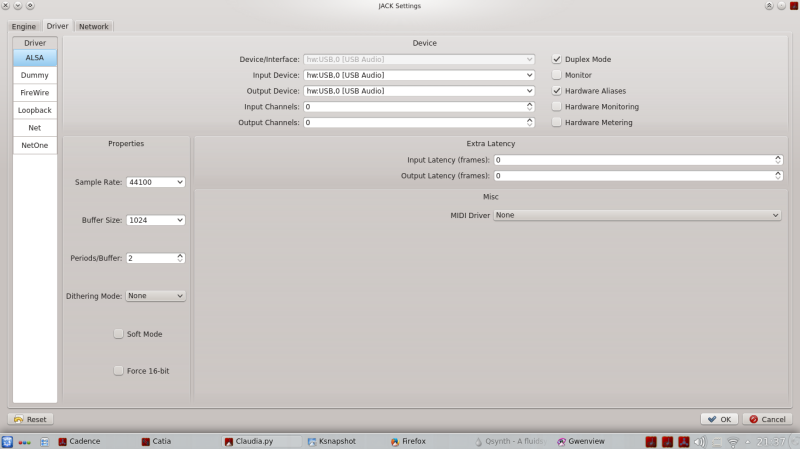Viewport: 800px width, 449px height.
Task: Enable the Hardware Monitoring checkbox
Action: [557, 107]
